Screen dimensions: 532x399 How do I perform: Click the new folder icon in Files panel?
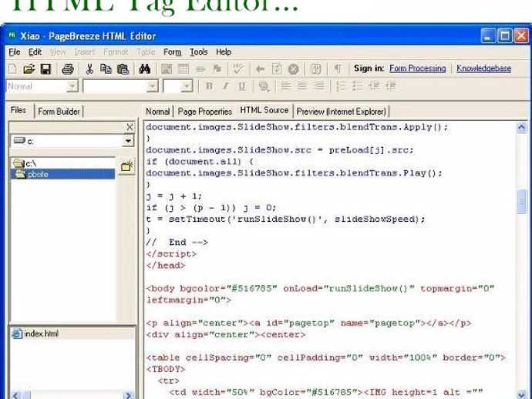coord(126,166)
